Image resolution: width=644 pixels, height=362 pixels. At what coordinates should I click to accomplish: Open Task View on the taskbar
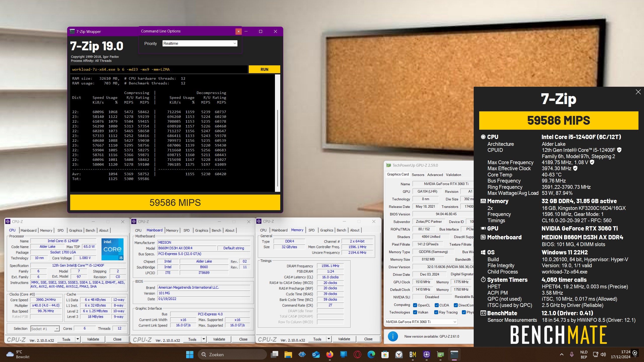click(x=274, y=354)
